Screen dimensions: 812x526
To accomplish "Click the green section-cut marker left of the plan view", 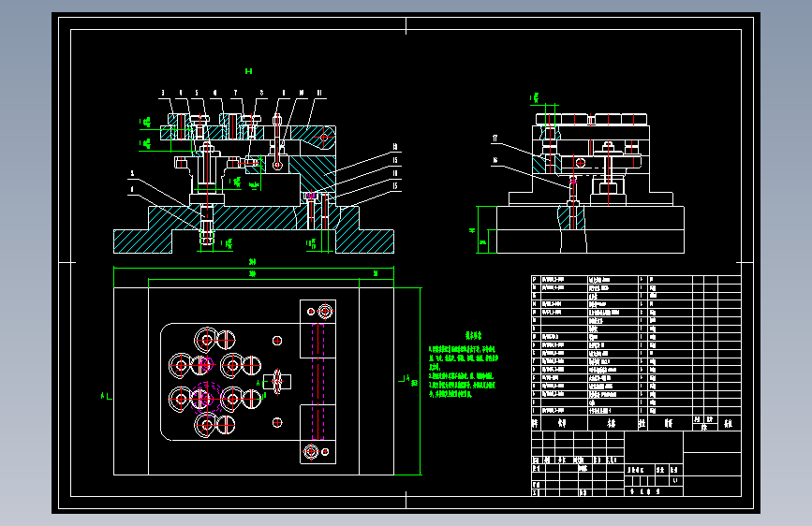I will [106, 397].
